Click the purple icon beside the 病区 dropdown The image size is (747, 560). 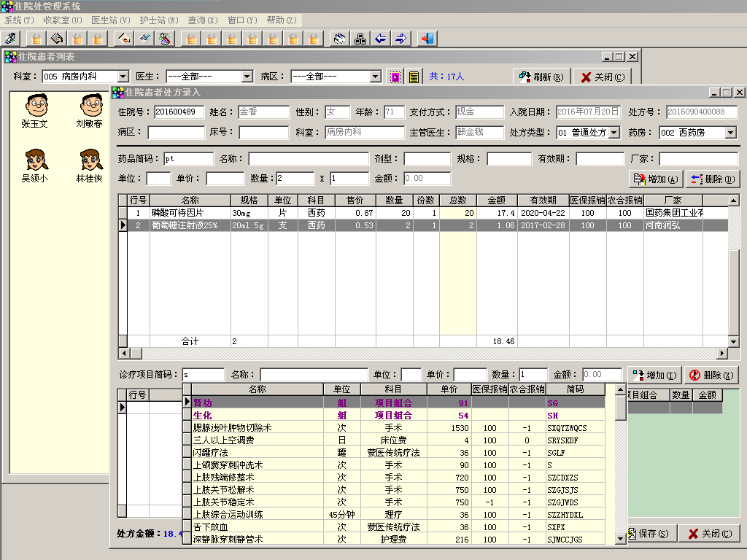click(395, 77)
